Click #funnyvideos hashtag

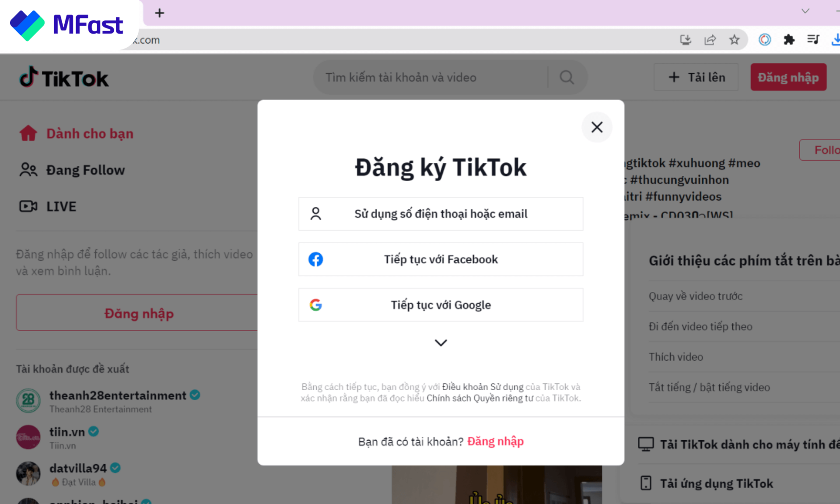(683, 196)
